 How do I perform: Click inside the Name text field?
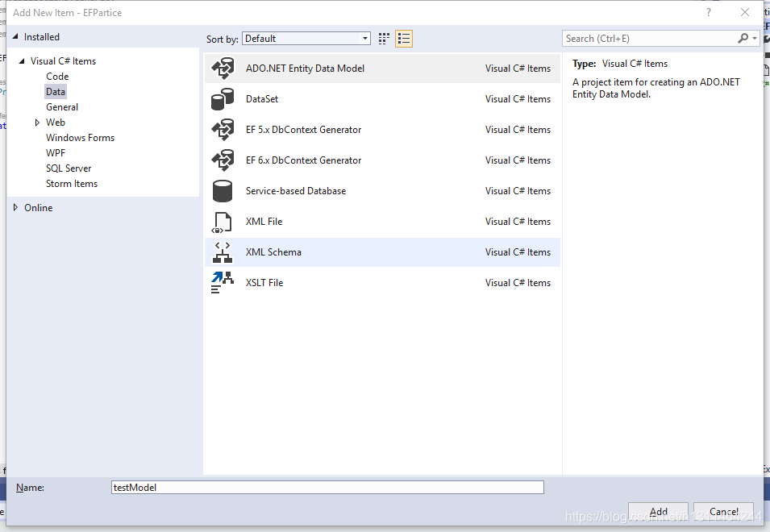point(327,488)
